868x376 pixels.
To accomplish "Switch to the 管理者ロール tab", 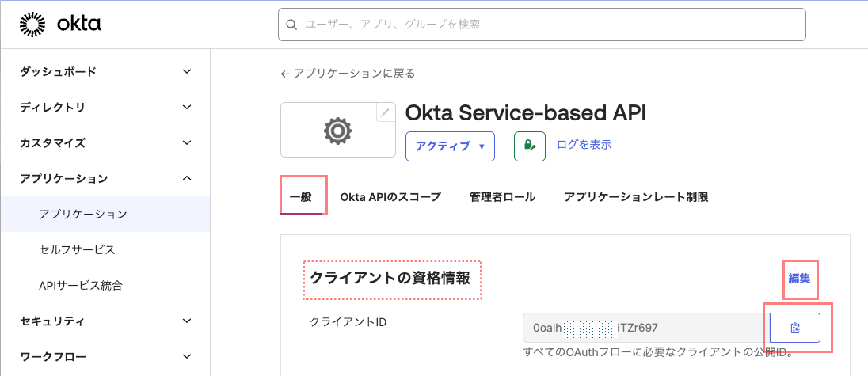I will coord(502,197).
